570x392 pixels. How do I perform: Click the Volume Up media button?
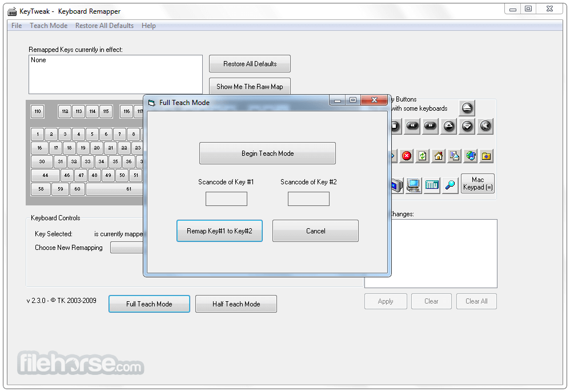(449, 127)
